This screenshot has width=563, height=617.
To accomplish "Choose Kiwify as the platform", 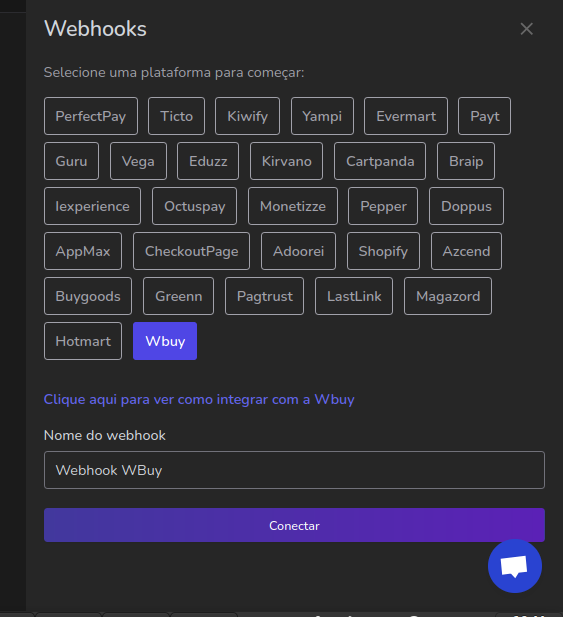I will pos(247,116).
